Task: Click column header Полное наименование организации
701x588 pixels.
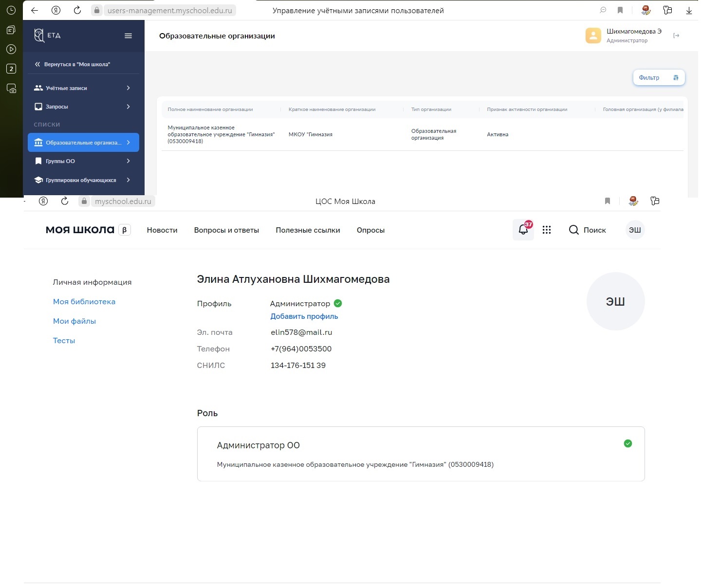Action: coord(210,110)
